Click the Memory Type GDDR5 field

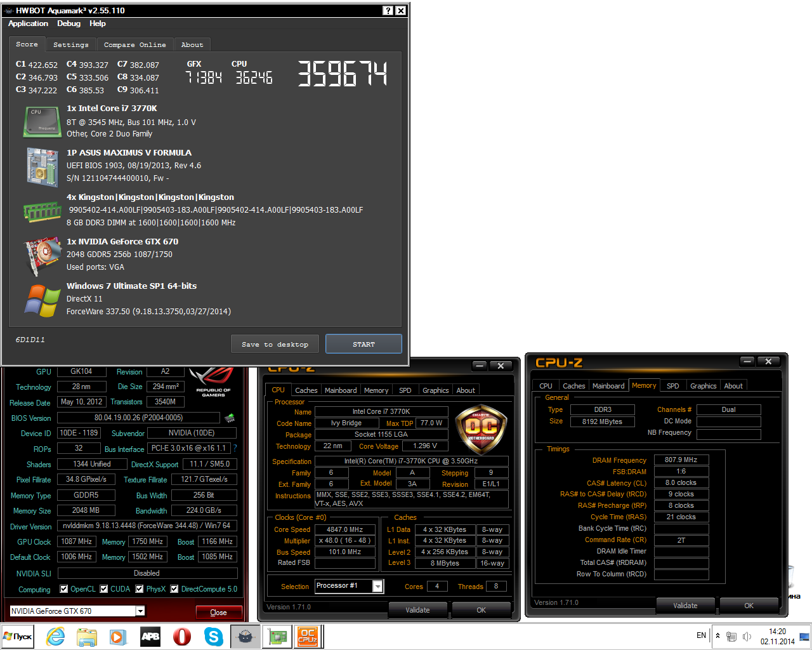(x=86, y=495)
